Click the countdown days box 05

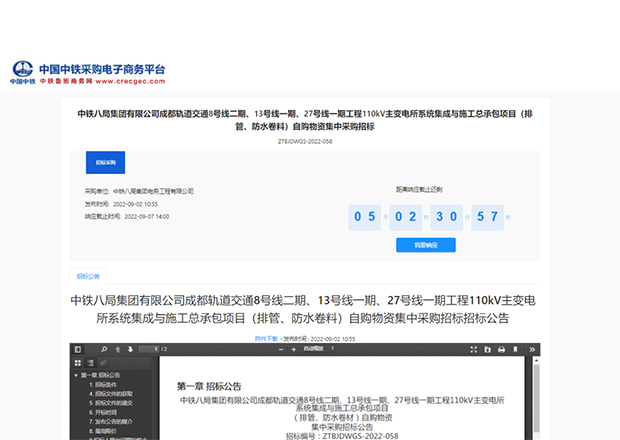coord(365,217)
